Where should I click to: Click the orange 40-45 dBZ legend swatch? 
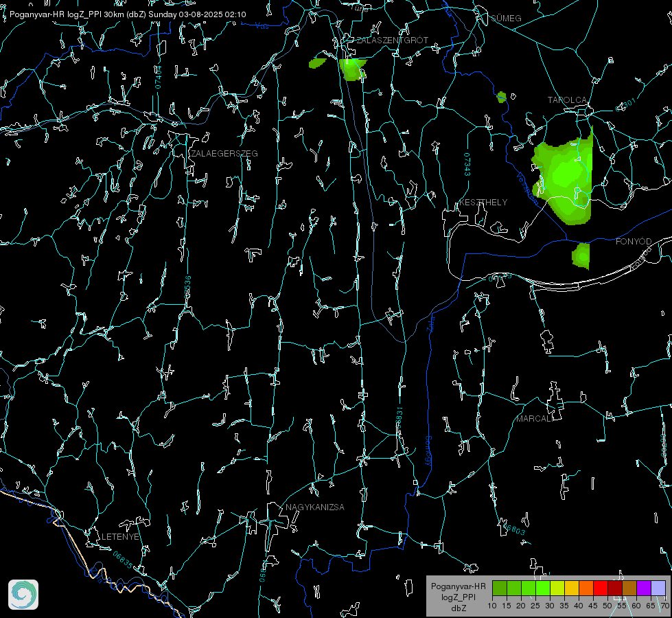click(x=586, y=588)
